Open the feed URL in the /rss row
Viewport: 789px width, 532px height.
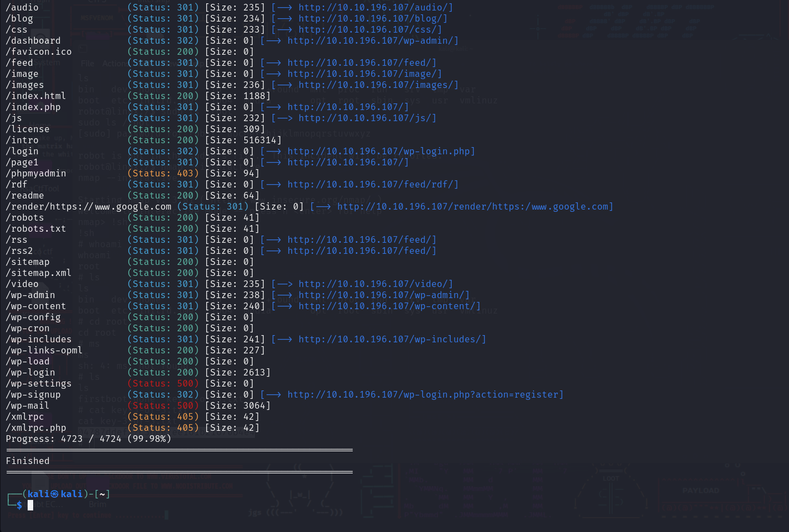coord(359,239)
